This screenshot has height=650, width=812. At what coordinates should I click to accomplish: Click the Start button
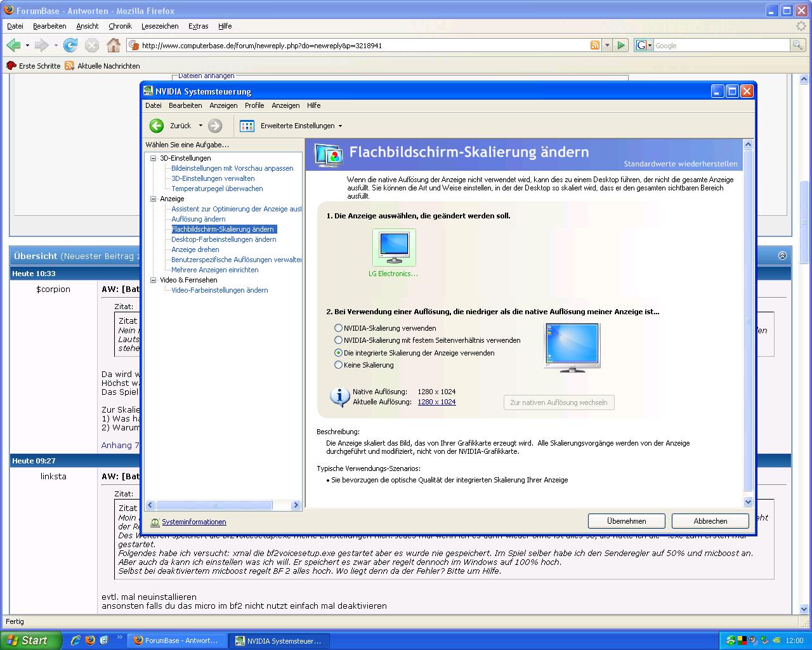point(31,640)
